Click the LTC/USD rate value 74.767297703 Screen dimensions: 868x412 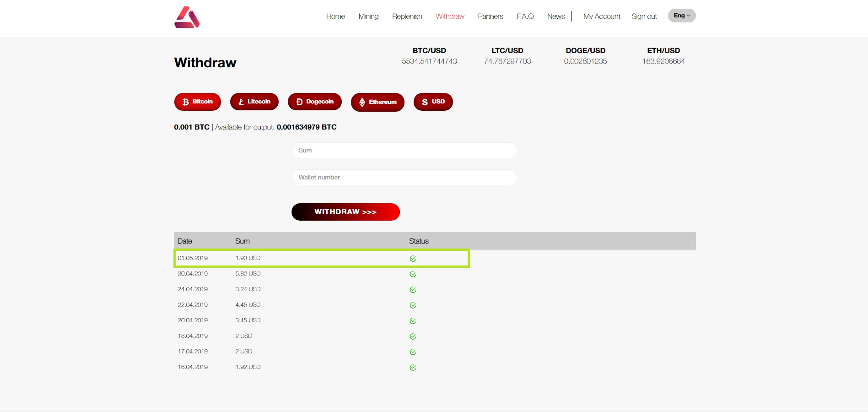[507, 61]
